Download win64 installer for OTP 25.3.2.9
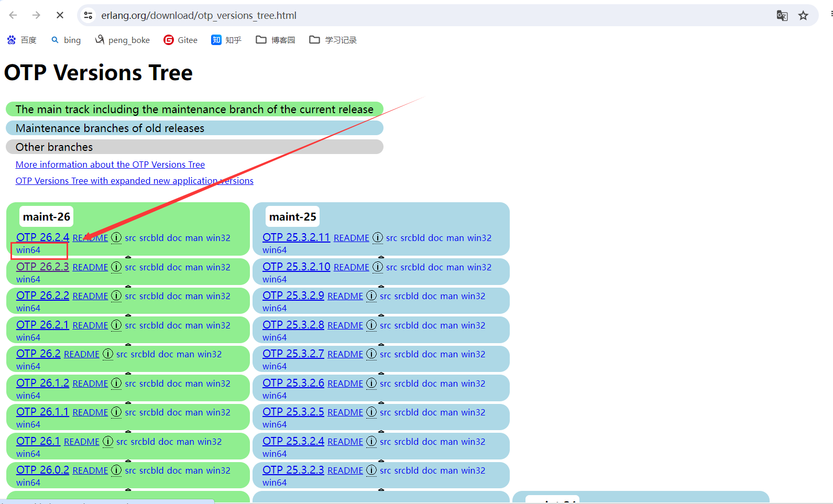The image size is (833, 504). click(275, 308)
